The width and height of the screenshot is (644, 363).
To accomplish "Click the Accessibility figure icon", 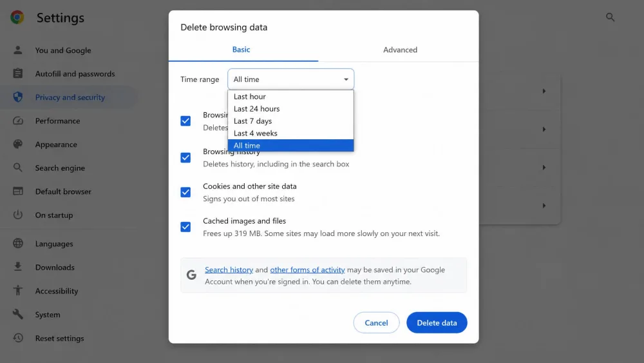I will 17,291.
